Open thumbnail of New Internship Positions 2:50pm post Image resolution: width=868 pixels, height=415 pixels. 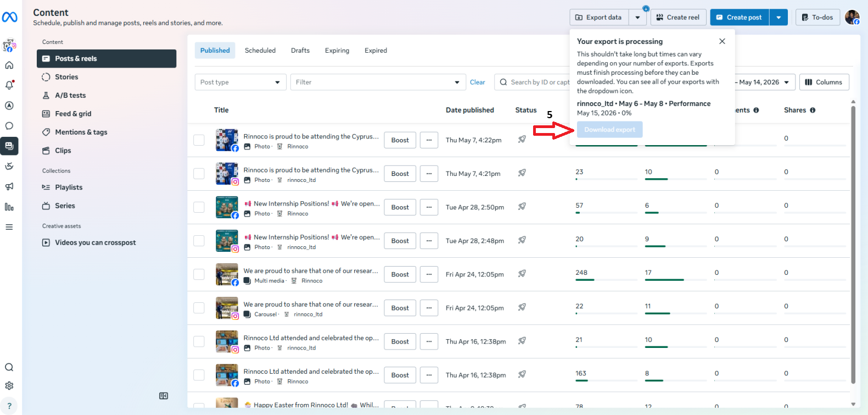(x=227, y=207)
